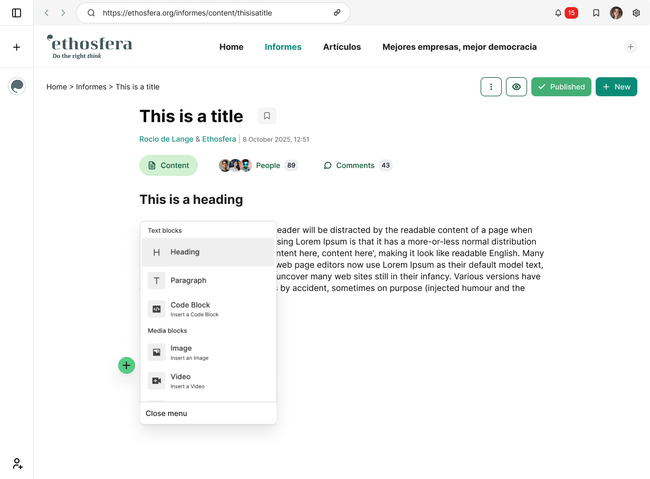650x479 pixels.
Task: Click the add user icon in sidebar
Action: (17, 463)
